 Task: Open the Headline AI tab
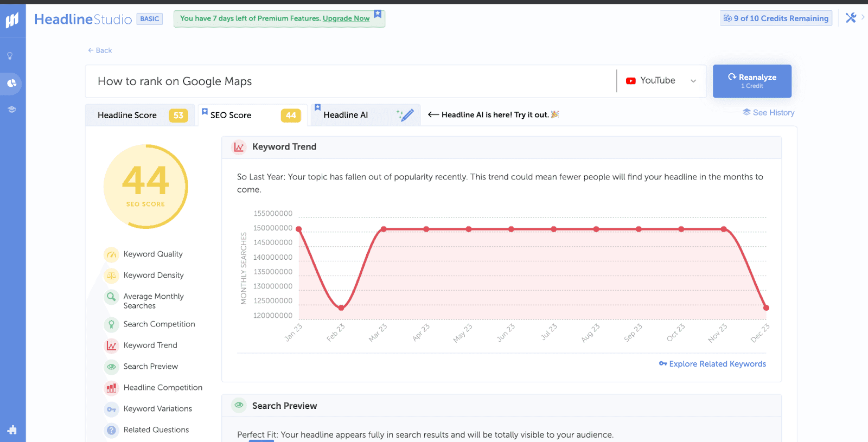point(365,115)
